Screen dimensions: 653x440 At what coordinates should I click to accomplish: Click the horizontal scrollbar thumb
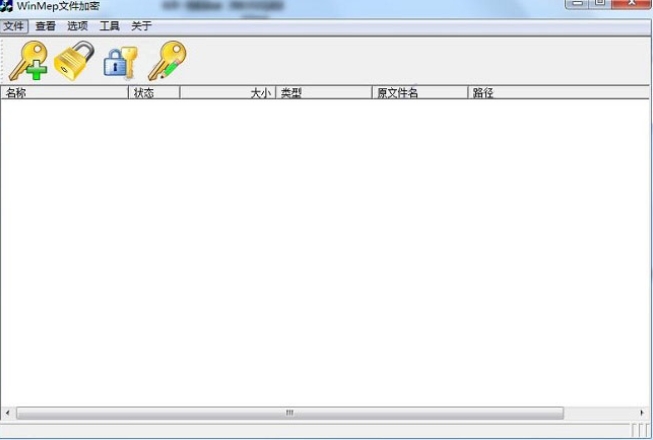290,413
